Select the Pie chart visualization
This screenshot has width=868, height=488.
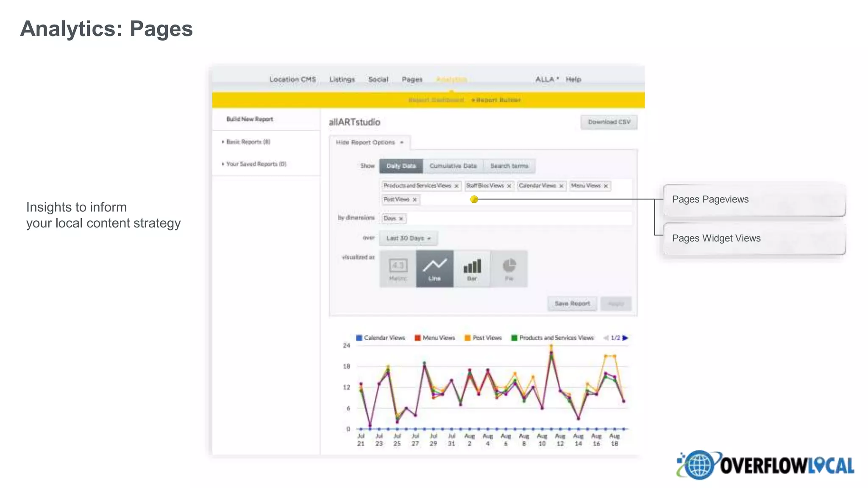509,269
